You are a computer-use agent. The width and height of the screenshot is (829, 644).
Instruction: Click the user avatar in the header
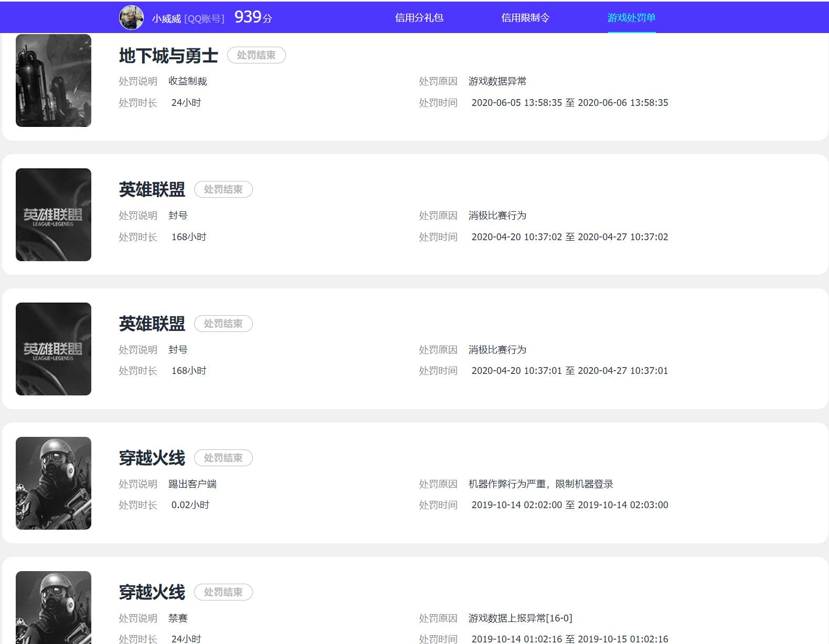pos(131,18)
